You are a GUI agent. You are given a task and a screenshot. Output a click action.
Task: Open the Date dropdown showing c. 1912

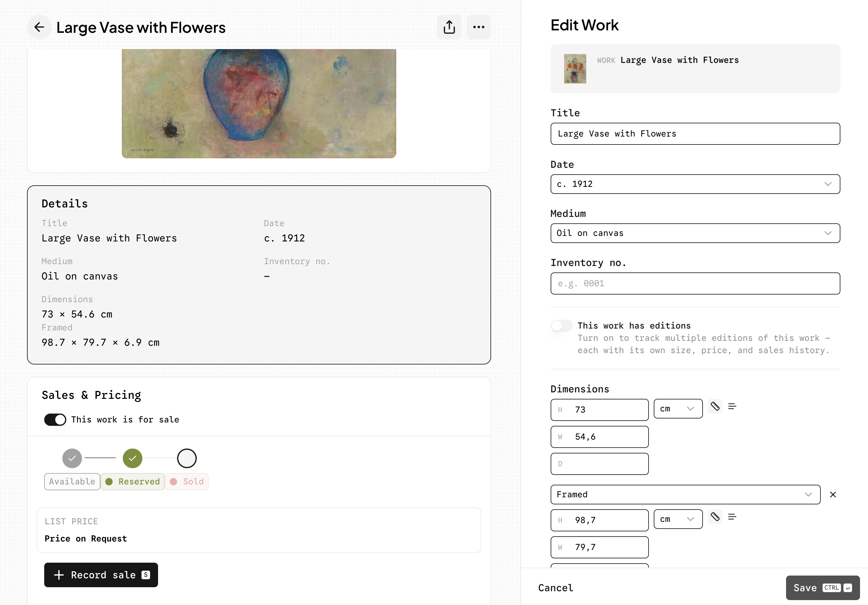[695, 184]
